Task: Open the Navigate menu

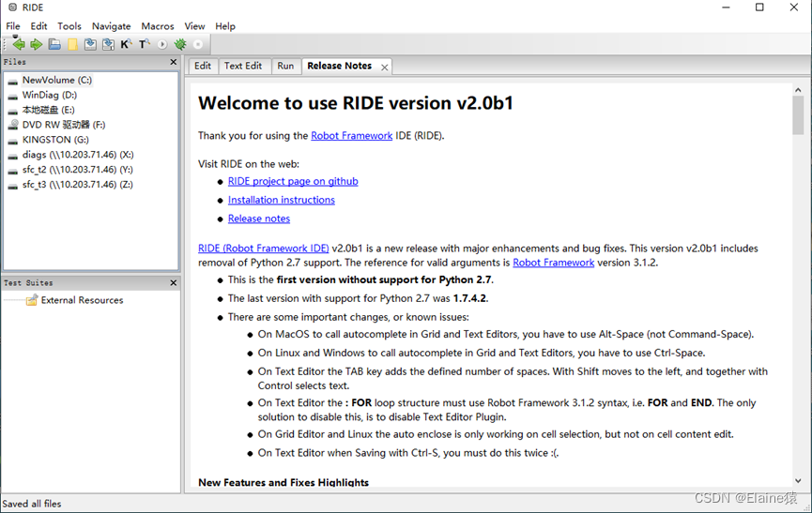Action: tap(112, 26)
